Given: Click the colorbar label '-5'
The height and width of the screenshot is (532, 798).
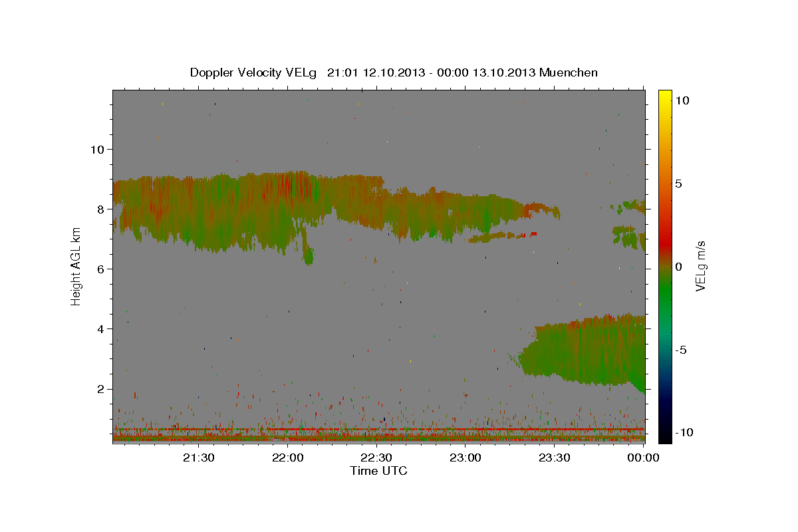Looking at the screenshot, I should 682,350.
